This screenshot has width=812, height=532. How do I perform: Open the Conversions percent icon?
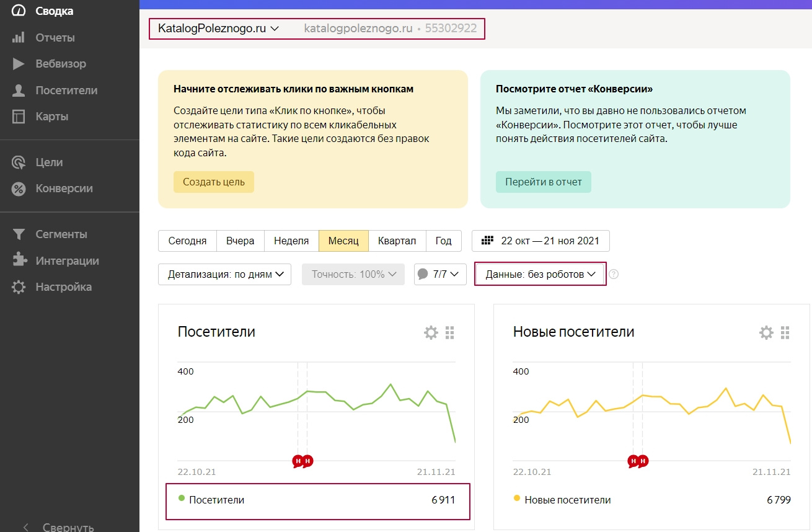(x=19, y=188)
